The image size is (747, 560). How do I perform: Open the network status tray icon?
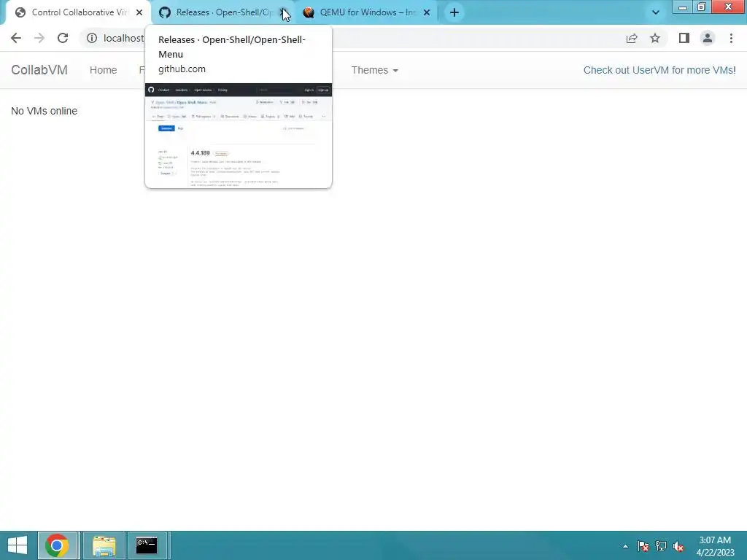(x=661, y=546)
